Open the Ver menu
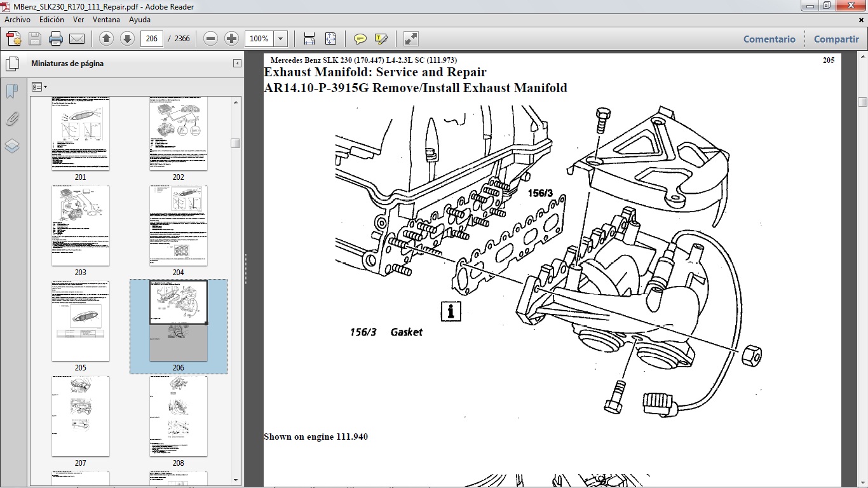This screenshot has width=868, height=488. (79, 20)
